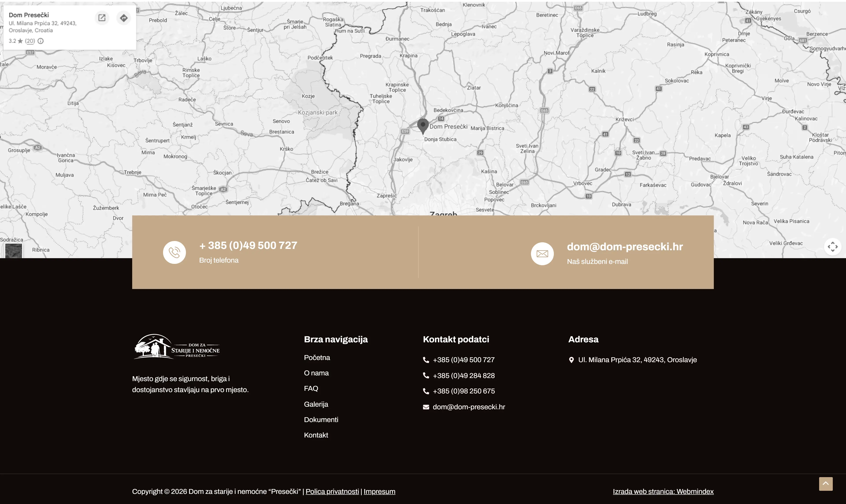Click Dom Presečki title in place card
The height and width of the screenshot is (504, 846).
coord(29,15)
